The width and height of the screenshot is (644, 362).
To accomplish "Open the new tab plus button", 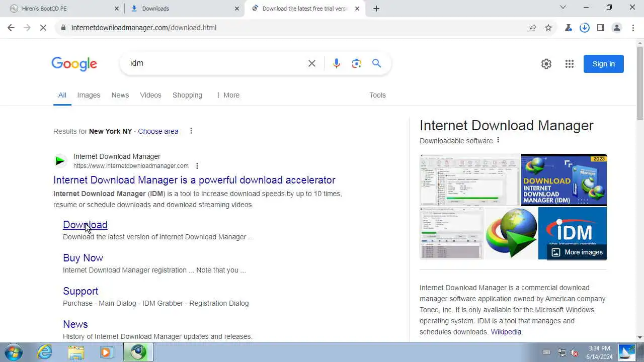I will [376, 9].
